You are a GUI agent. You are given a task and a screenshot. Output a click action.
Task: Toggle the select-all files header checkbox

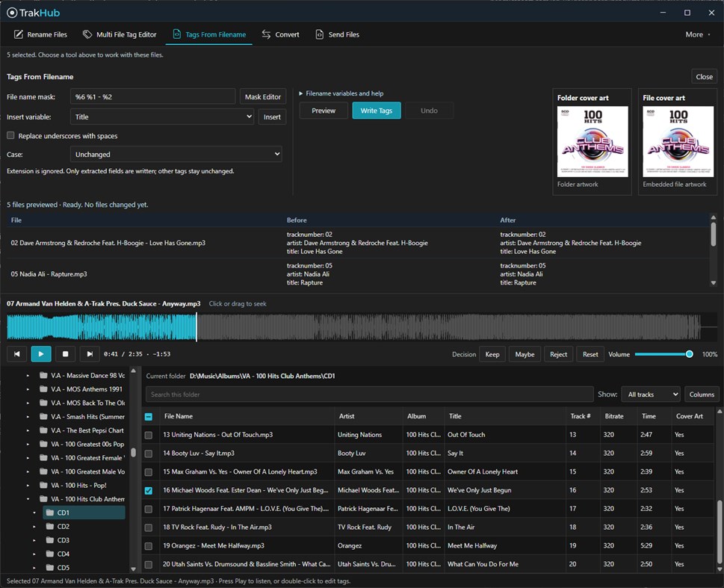(149, 417)
